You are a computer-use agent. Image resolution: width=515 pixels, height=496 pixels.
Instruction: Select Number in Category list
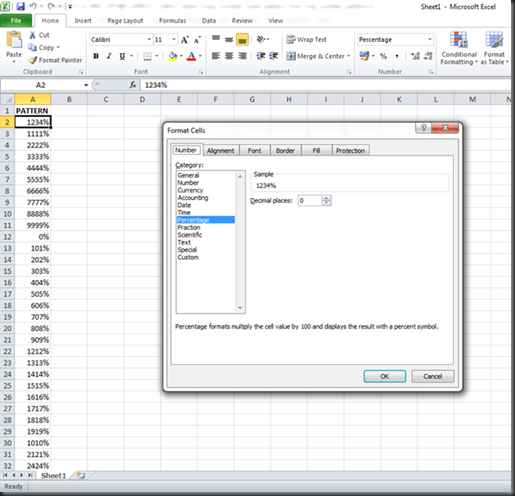coord(188,183)
